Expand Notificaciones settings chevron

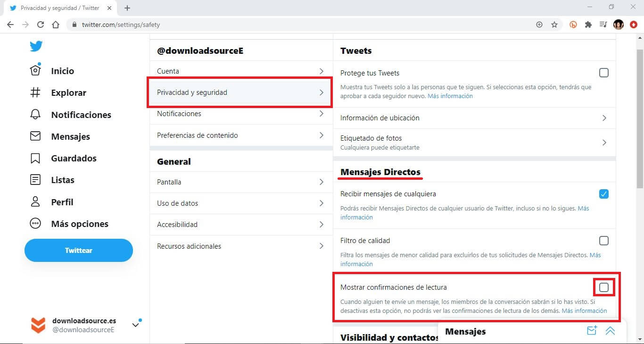tap(321, 113)
